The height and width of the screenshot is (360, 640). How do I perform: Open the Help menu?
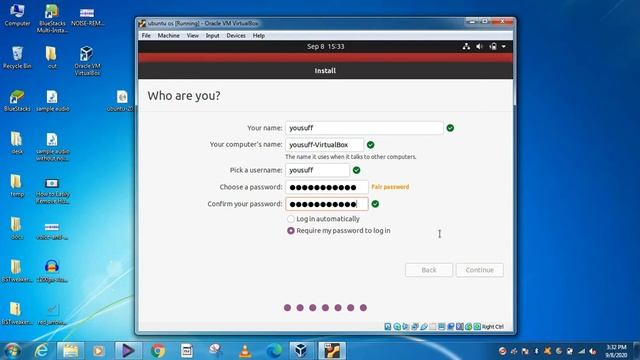[259, 36]
